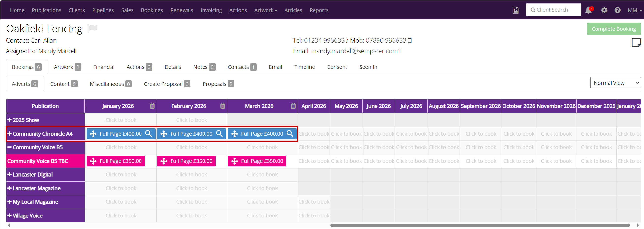The height and width of the screenshot is (229, 644).
Task: Focus the Client Search input field
Action: (x=553, y=10)
